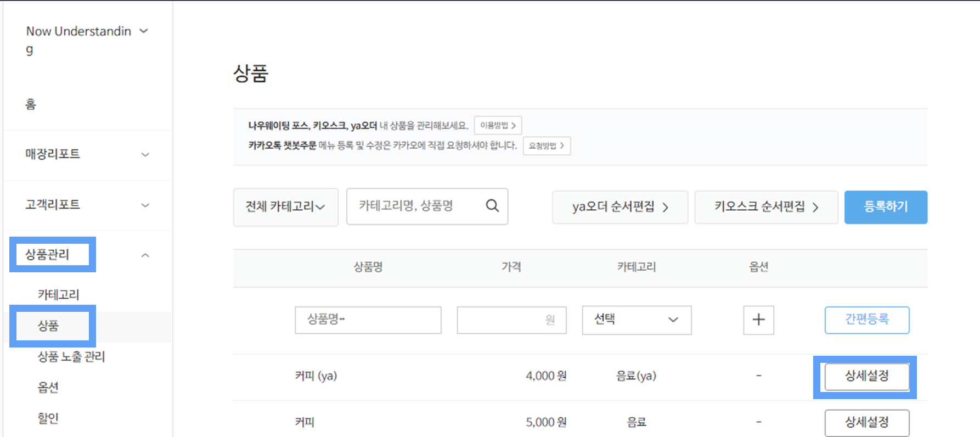Expand the 매장리포트 menu

tap(145, 154)
